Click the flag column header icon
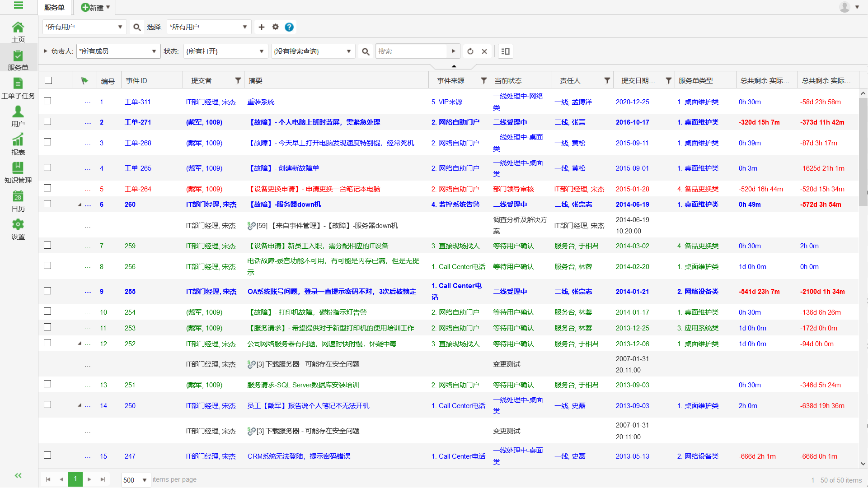The width and height of the screenshot is (868, 488). [x=84, y=81]
